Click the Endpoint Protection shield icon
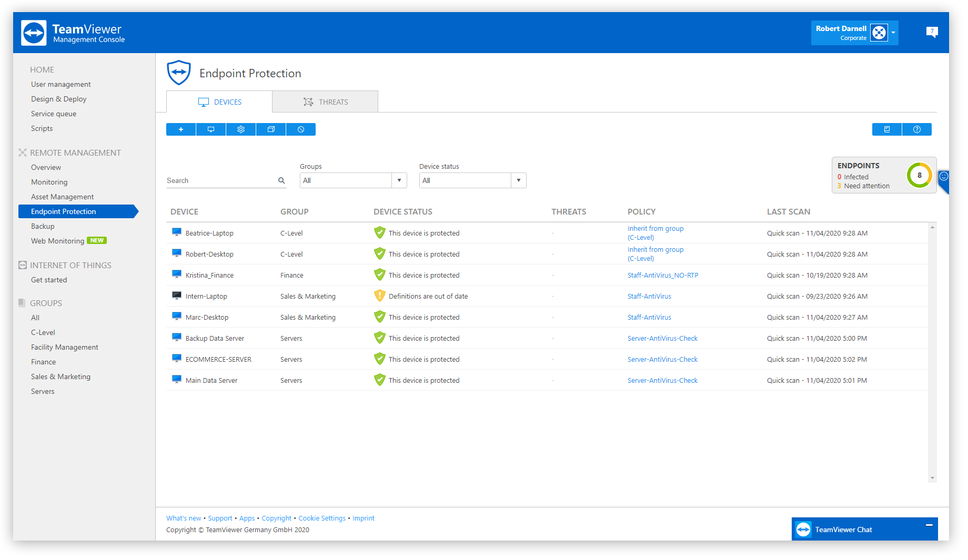This screenshot has height=560, width=968. 179,73
